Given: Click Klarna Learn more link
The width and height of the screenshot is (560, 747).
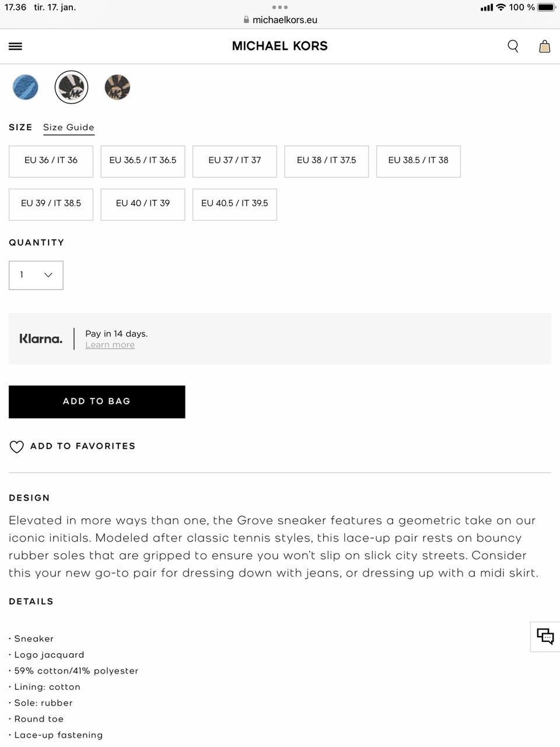Looking at the screenshot, I should click(x=110, y=345).
